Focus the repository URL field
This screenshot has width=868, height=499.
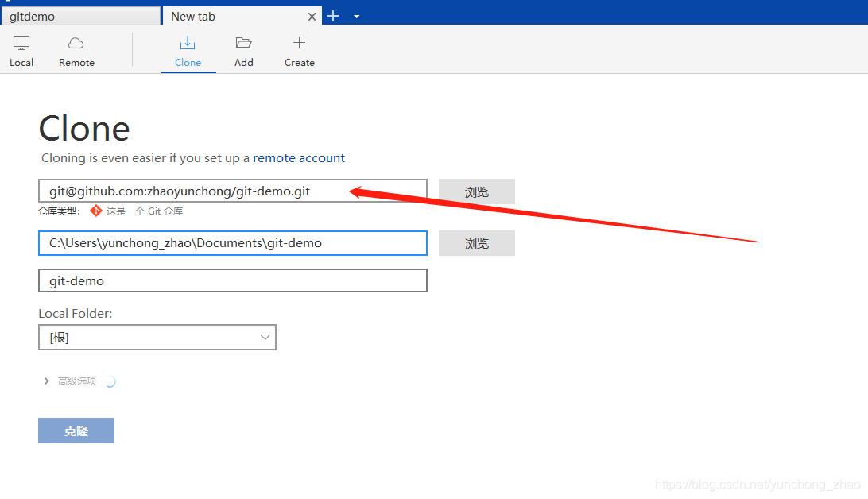point(232,191)
